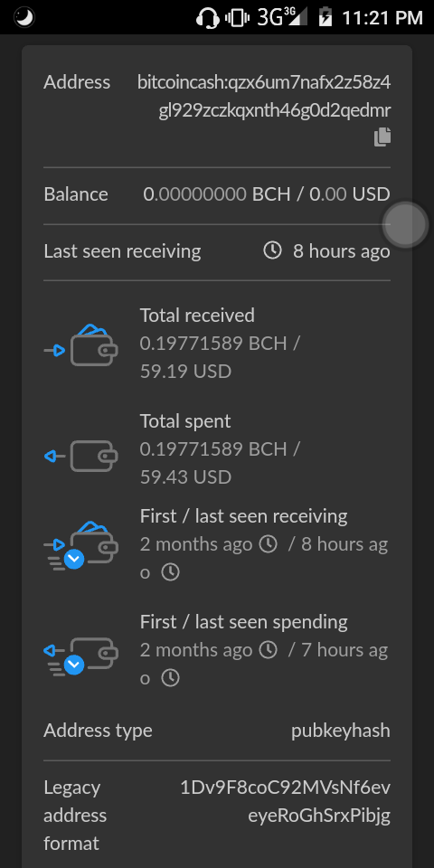Tap the vibrate mode status bar icon
This screenshot has width=434, height=868.
(x=238, y=18)
